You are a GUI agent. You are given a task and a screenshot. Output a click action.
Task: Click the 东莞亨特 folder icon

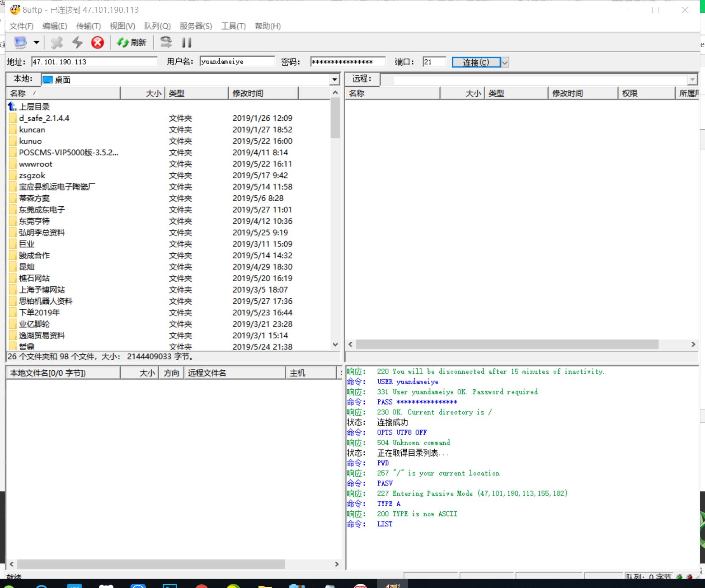[x=13, y=221]
